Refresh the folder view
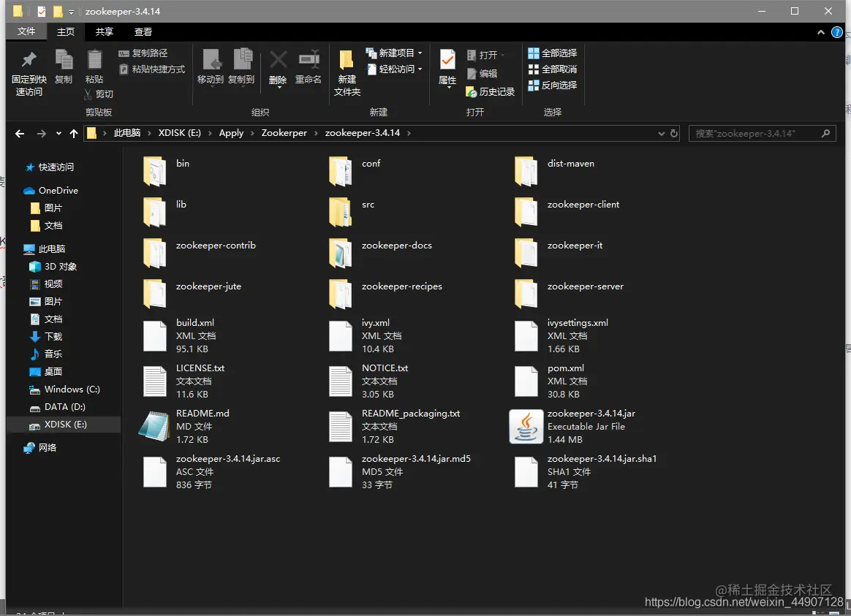This screenshot has width=851, height=616. coord(674,134)
